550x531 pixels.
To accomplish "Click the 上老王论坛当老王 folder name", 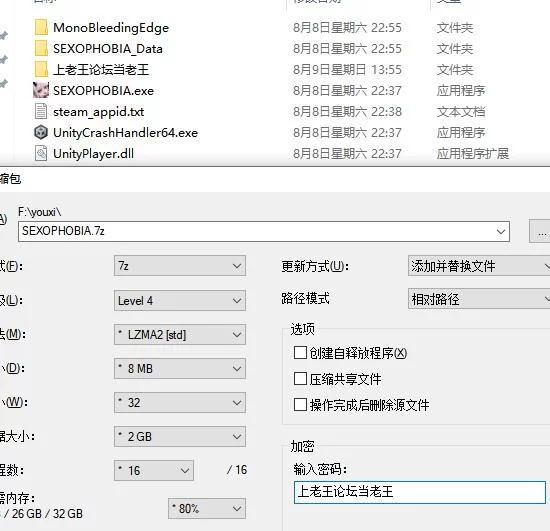I will [x=101, y=69].
